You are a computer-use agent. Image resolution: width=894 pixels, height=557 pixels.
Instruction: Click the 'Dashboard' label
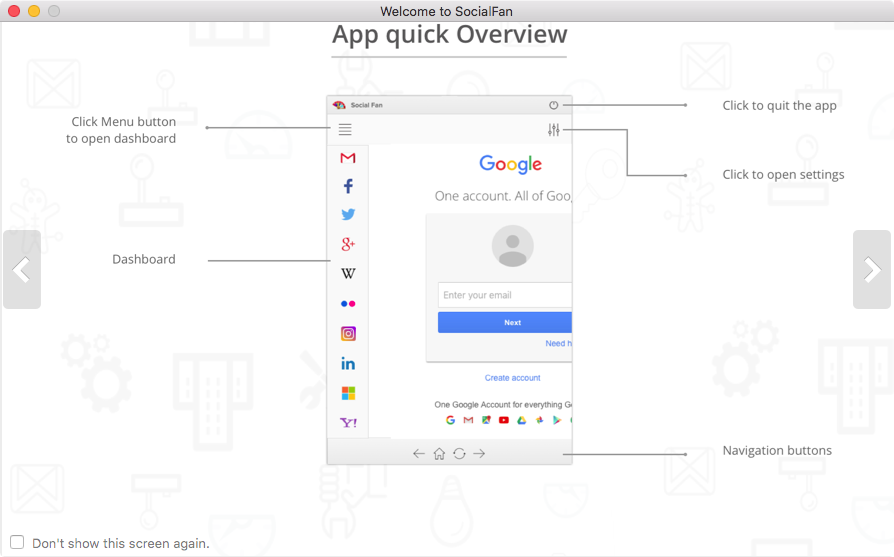(144, 259)
